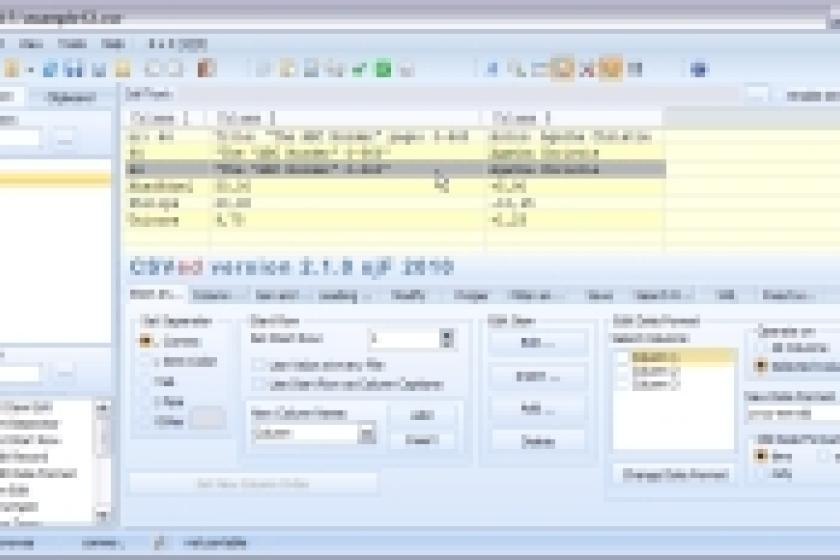
Task: Click the Column 1 header in the data grid
Action: coord(167,118)
